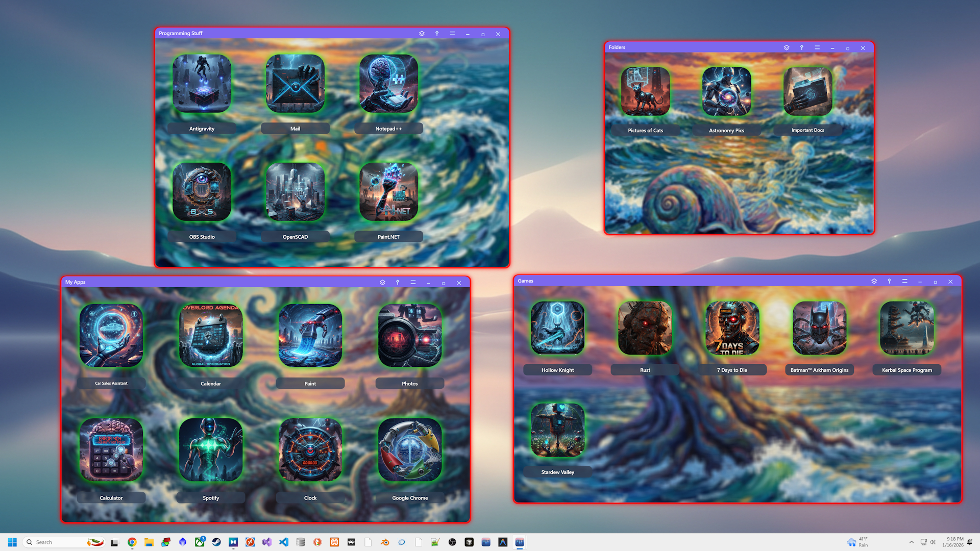This screenshot has width=980, height=551.
Task: Toggle the pin icon on the Folders window
Action: point(802,48)
